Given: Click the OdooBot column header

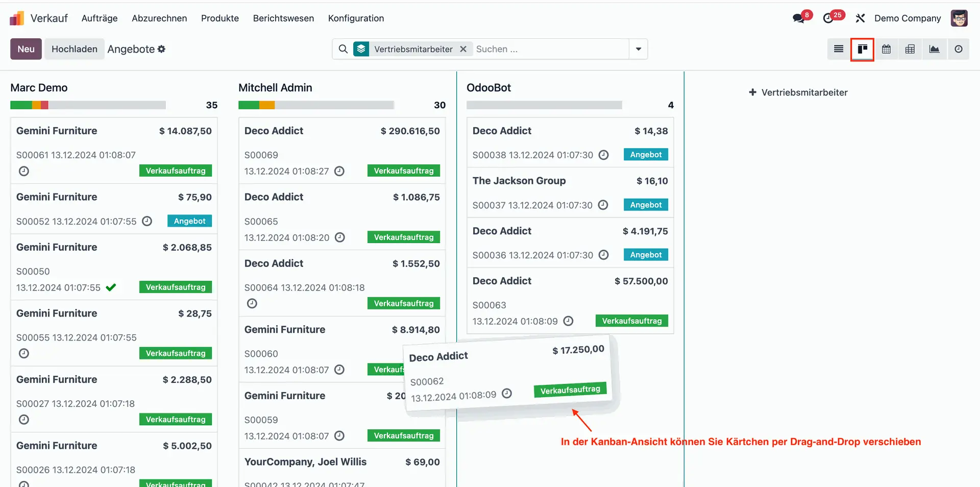Looking at the screenshot, I should click(488, 88).
